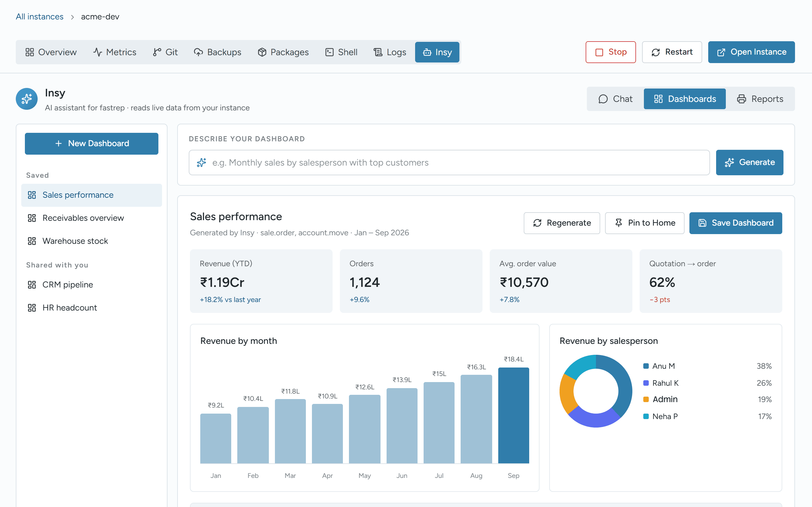Click the Sep revenue bar
The image size is (812, 507).
(x=513, y=415)
